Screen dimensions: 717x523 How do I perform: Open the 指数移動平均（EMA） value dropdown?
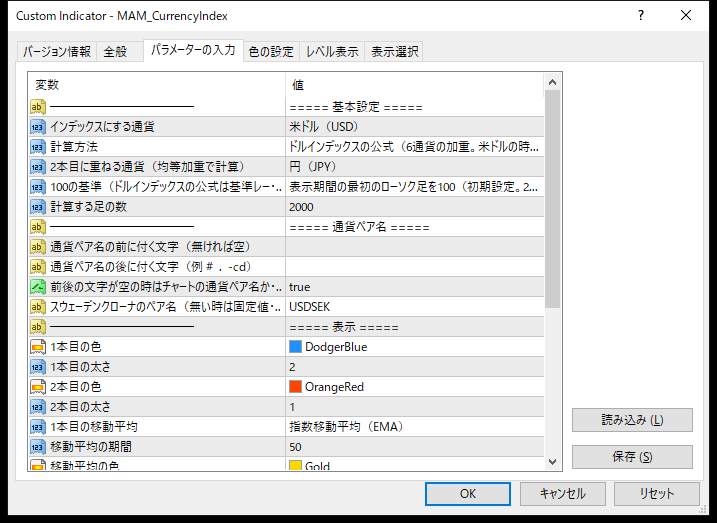(x=415, y=427)
